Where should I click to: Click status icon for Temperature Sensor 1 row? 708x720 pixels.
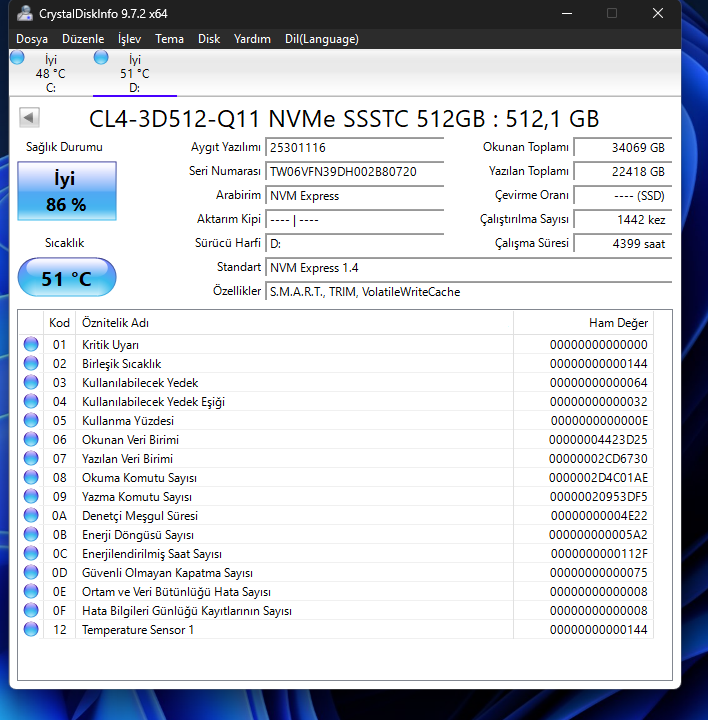(x=31, y=629)
